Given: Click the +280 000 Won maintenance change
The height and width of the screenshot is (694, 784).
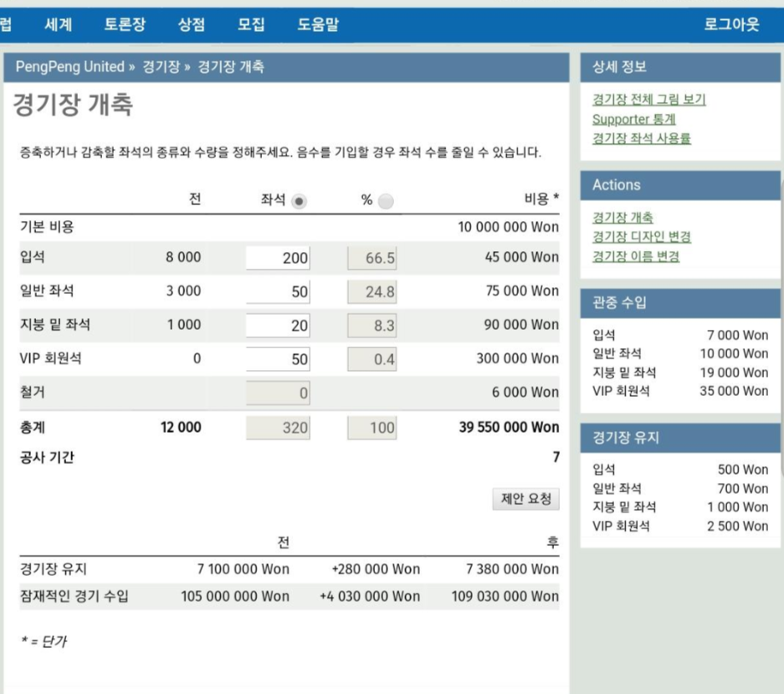Looking at the screenshot, I should point(376,569).
